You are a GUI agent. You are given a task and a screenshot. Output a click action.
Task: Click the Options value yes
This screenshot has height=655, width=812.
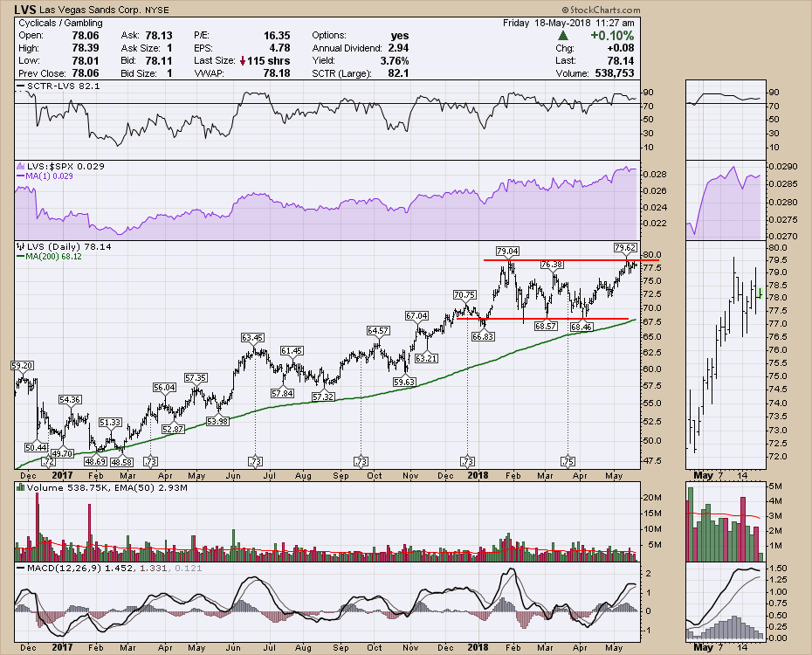pyautogui.click(x=400, y=35)
